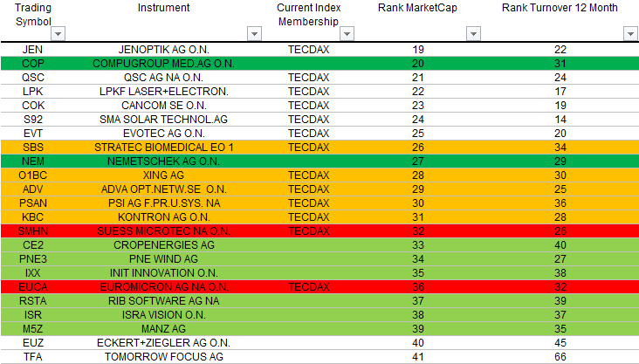The width and height of the screenshot is (639, 364).
Task: Select COMPUGROUP MED.AG O.N. cell
Action: (x=163, y=64)
